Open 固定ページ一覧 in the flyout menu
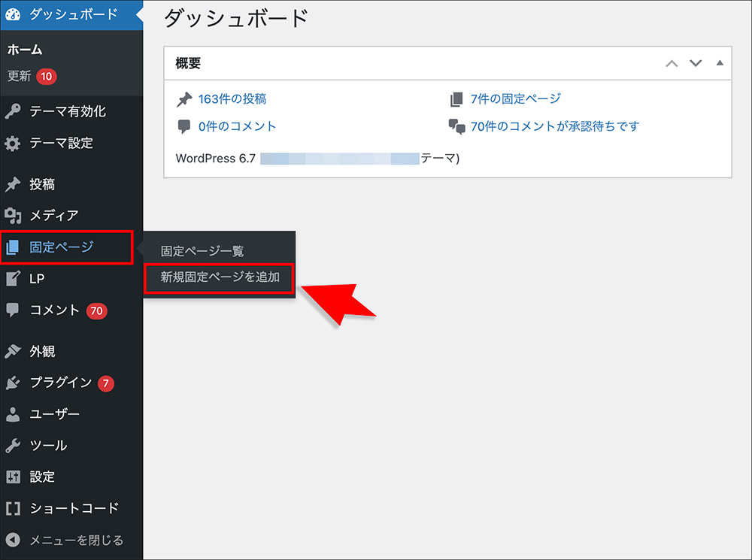Screen dimensions: 752x560 coord(202,251)
